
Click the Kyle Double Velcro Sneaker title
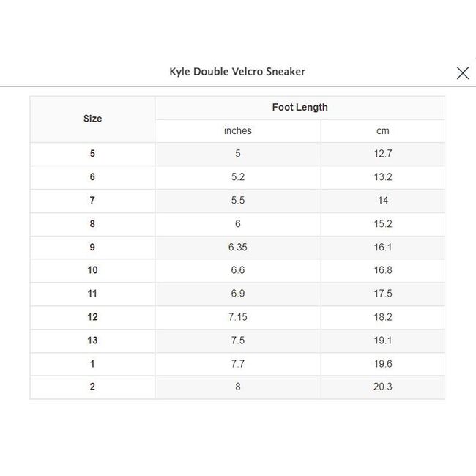[237, 72]
